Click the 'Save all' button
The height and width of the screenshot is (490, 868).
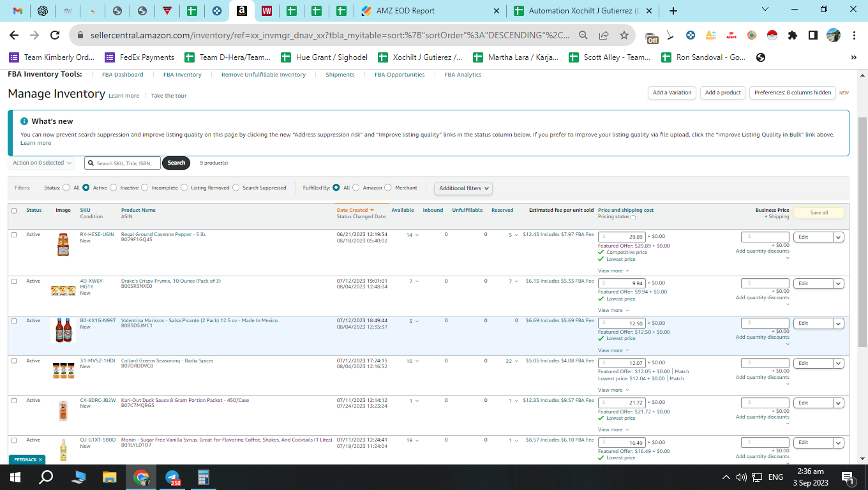(819, 213)
